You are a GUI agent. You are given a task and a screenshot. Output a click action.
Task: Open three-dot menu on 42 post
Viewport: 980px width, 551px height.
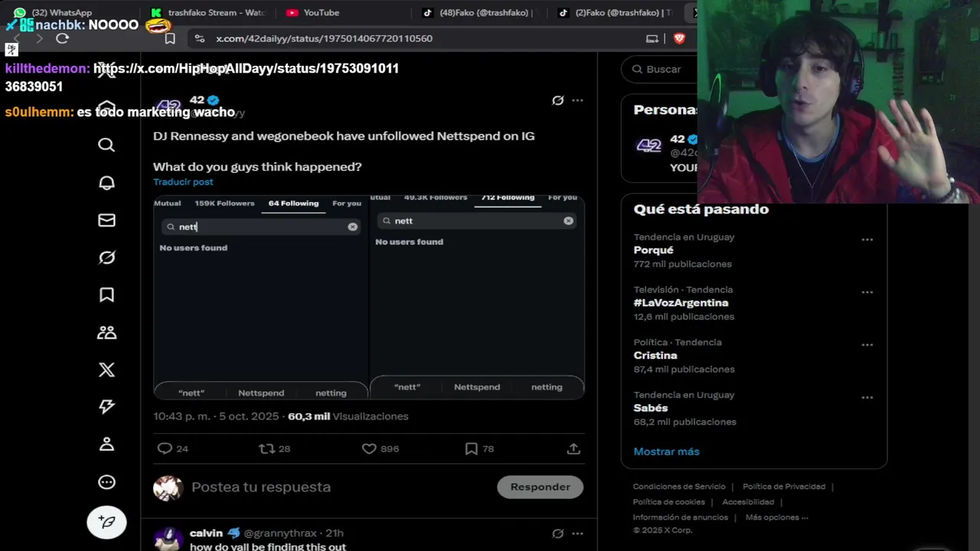[x=577, y=100]
